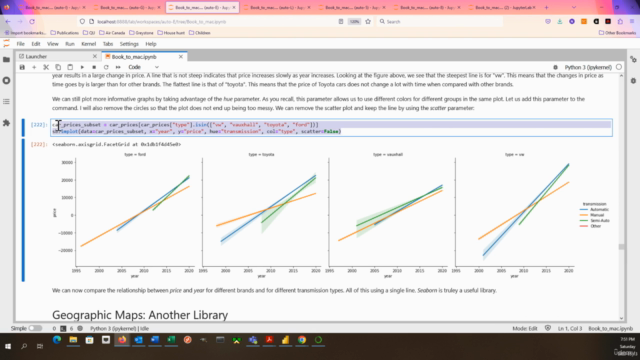Screen dimensions: 640x360
Task: Expand the list all tabs chevron in browser
Action: coord(573,7)
